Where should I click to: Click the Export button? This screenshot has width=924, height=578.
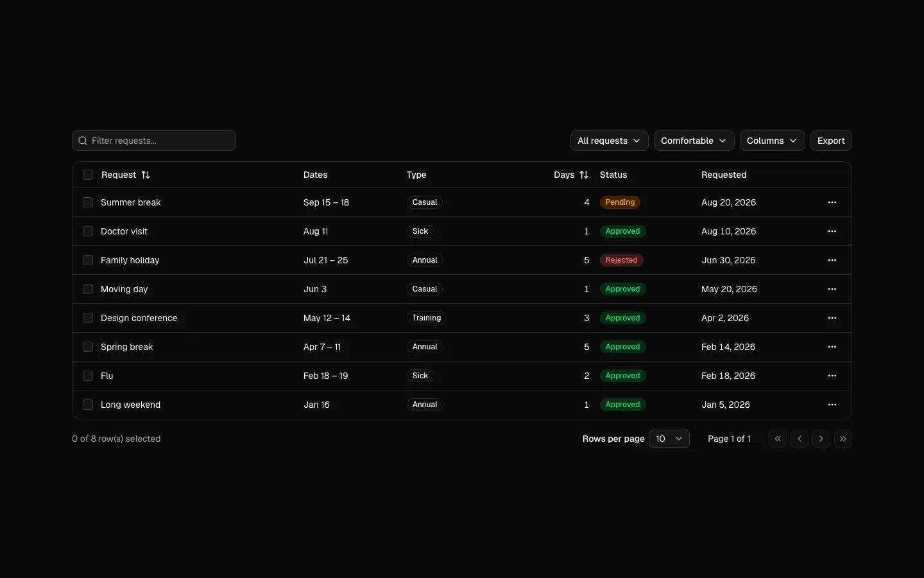pyautogui.click(x=831, y=141)
